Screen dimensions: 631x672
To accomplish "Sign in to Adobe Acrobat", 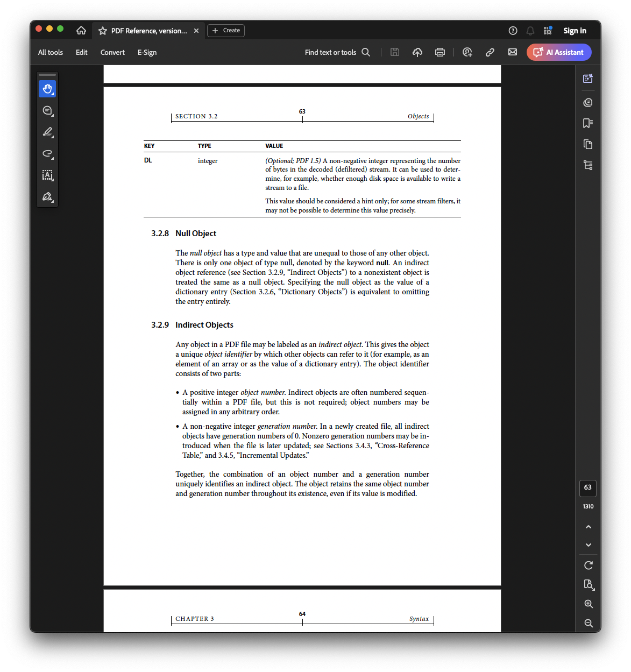I will (x=575, y=31).
